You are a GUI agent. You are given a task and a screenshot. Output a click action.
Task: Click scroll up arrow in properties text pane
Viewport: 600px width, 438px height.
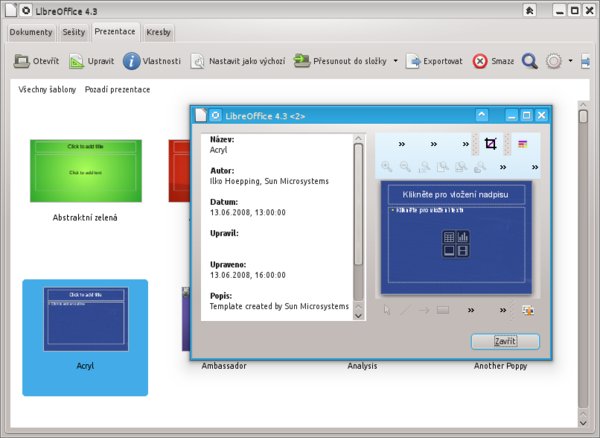358,138
